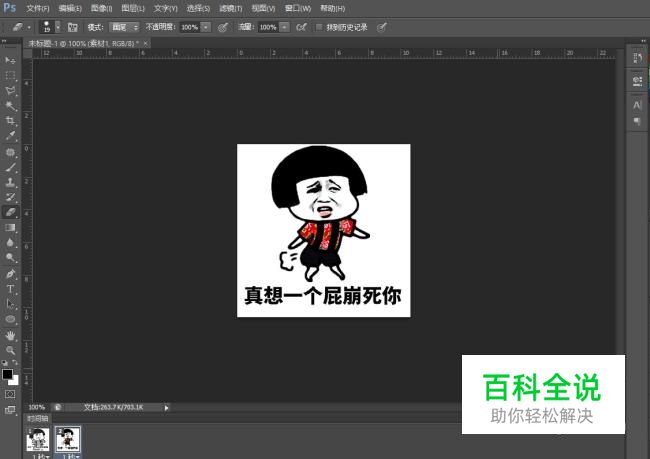Open the 视图(V) menu

(263, 8)
